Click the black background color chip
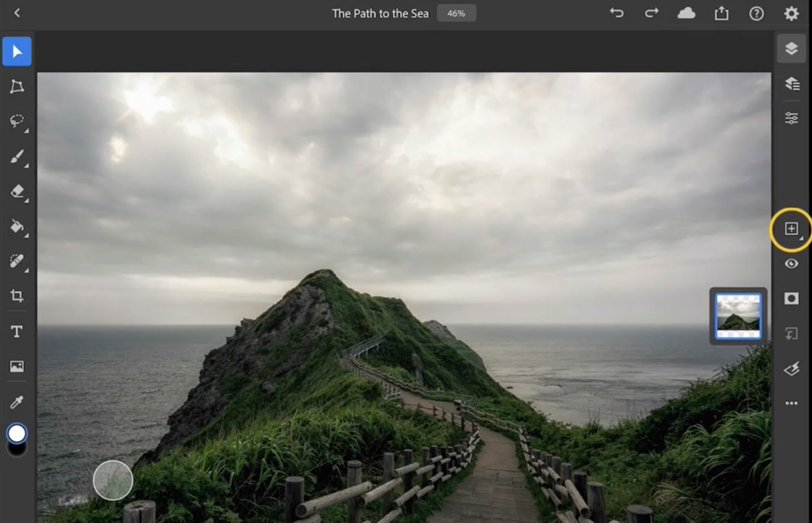Screen dimensions: 812x523 [17, 450]
